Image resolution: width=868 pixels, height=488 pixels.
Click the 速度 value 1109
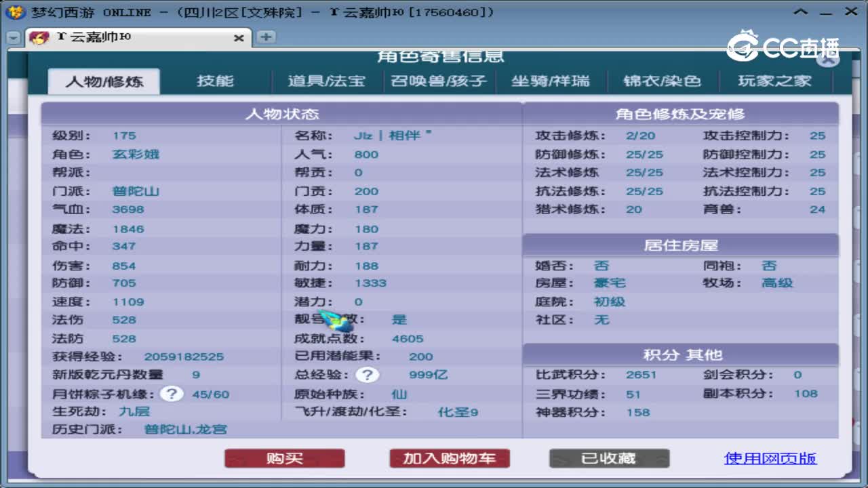pos(128,302)
